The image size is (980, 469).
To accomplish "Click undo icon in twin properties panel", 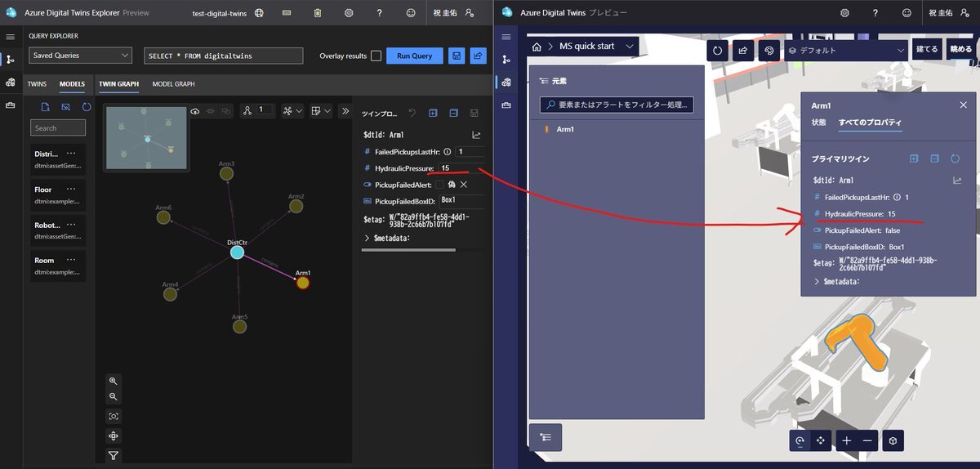I will (412, 113).
